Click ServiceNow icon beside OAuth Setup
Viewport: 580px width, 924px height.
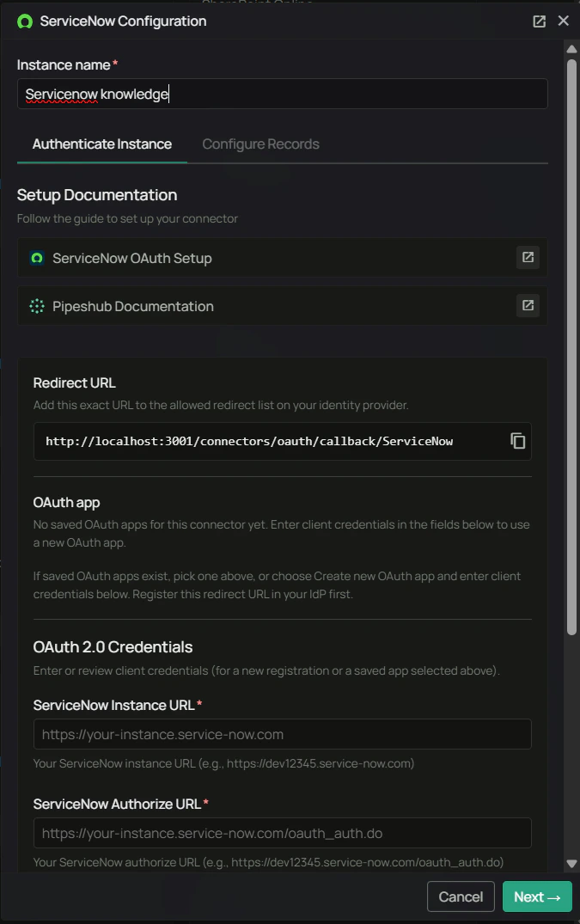37,258
